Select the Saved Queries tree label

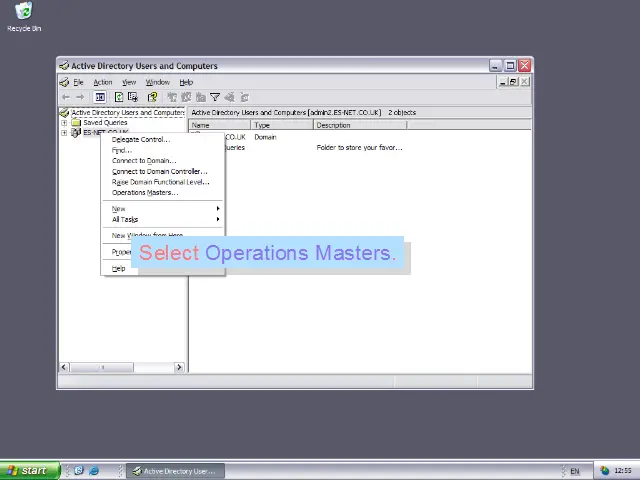click(105, 122)
